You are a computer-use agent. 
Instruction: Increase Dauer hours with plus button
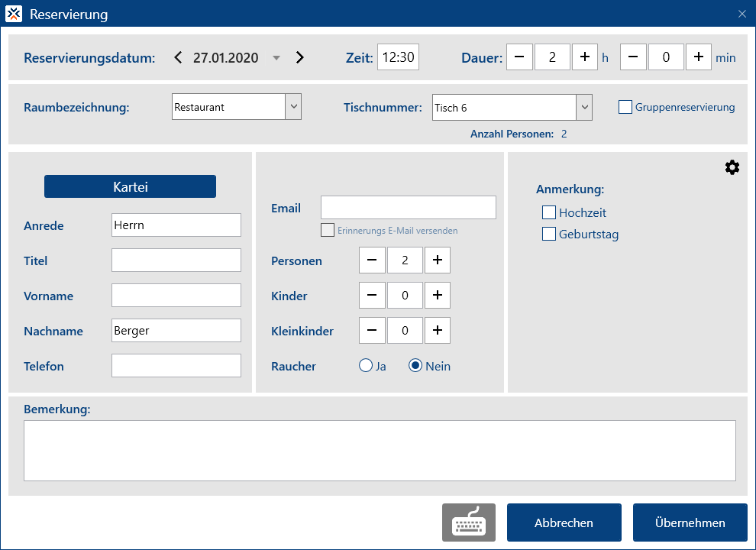(x=584, y=57)
